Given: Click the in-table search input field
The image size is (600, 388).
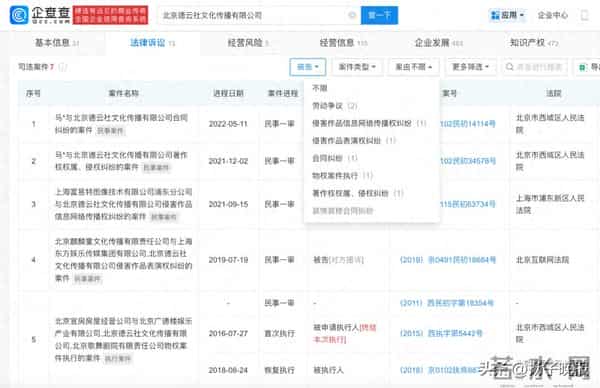Looking at the screenshot, I should 535,67.
